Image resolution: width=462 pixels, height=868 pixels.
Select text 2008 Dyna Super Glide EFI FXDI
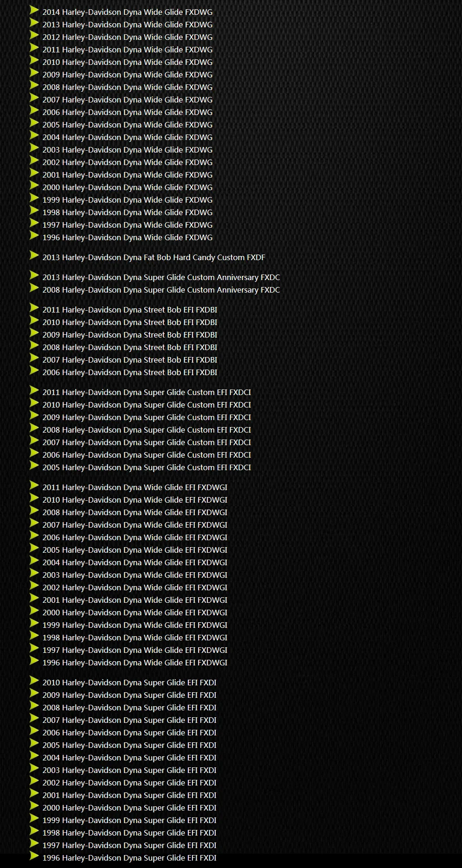pos(129,708)
